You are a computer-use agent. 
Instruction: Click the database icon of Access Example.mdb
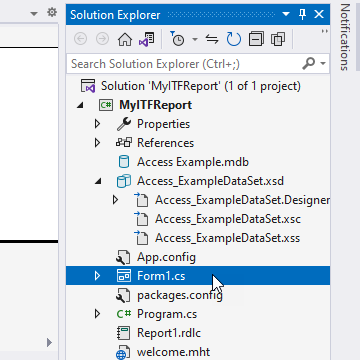click(x=124, y=162)
